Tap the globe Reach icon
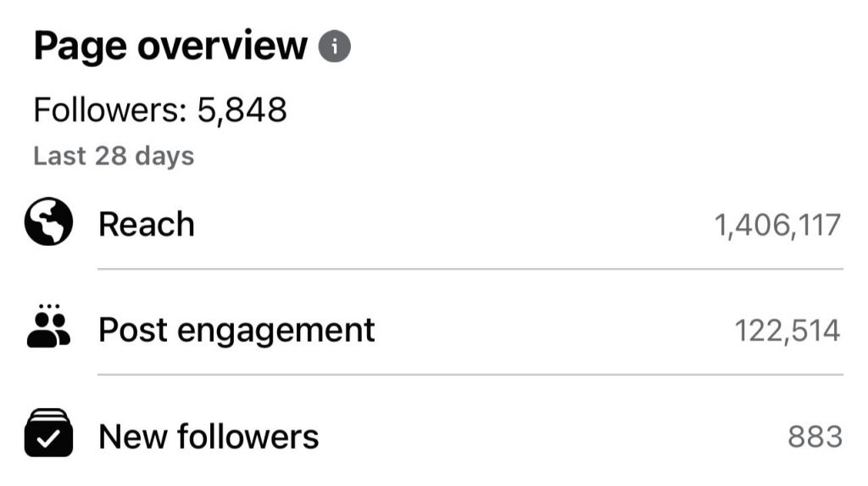The height and width of the screenshot is (486, 868). coord(48,221)
